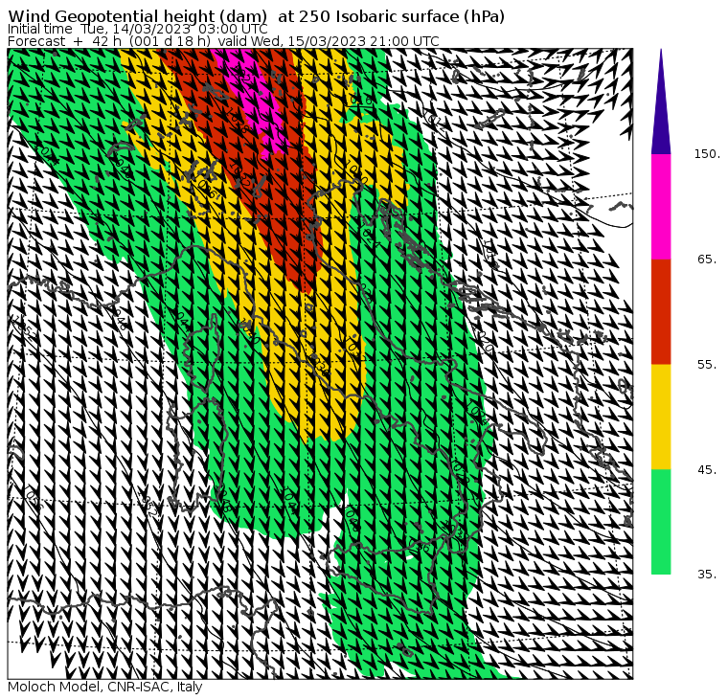
Task: Click the legend value "55."
Action: point(707,365)
